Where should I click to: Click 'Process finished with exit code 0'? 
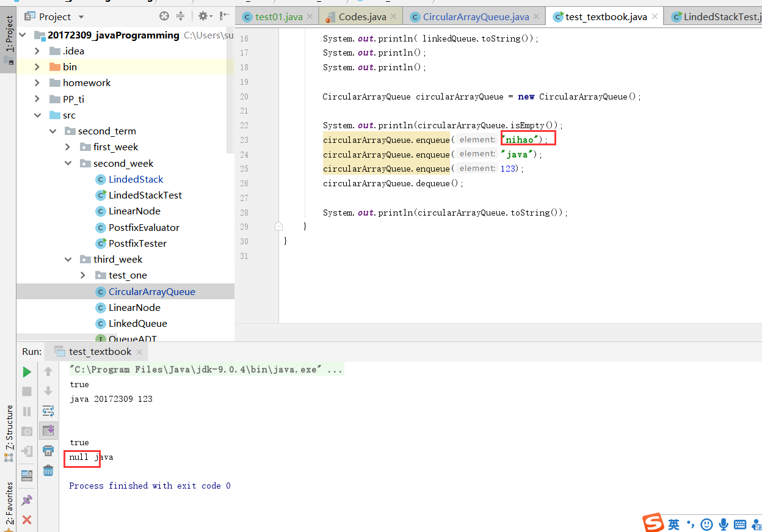[150, 486]
